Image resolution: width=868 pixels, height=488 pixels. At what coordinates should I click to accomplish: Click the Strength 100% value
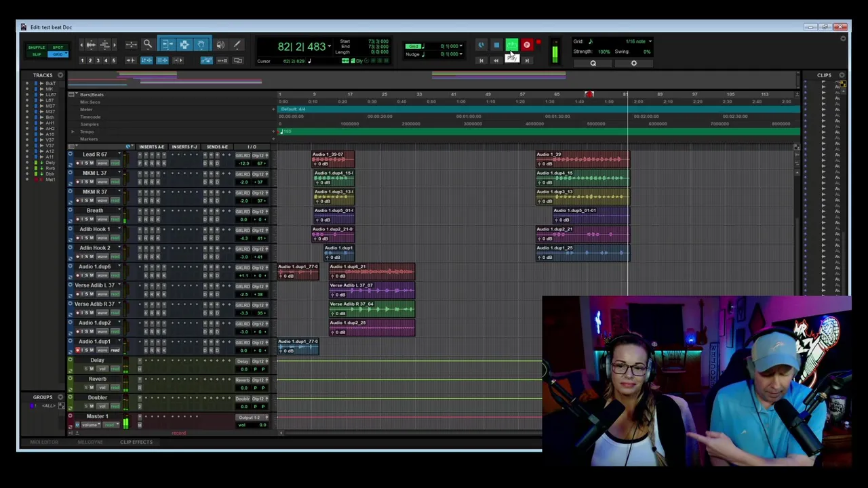pyautogui.click(x=604, y=52)
